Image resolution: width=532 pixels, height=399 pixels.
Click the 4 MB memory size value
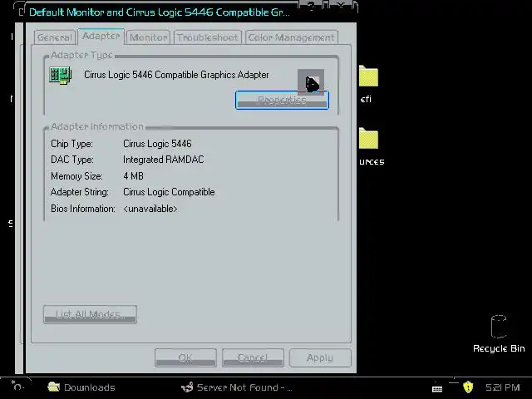click(x=133, y=176)
